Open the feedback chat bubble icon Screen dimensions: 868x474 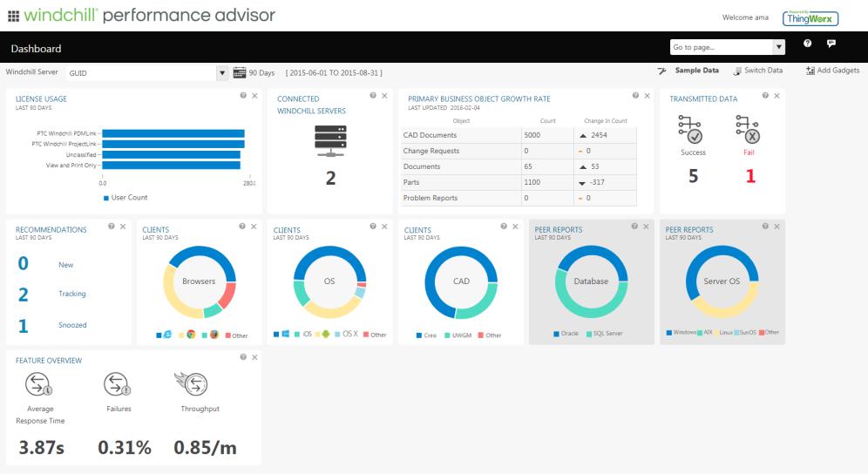click(x=831, y=44)
